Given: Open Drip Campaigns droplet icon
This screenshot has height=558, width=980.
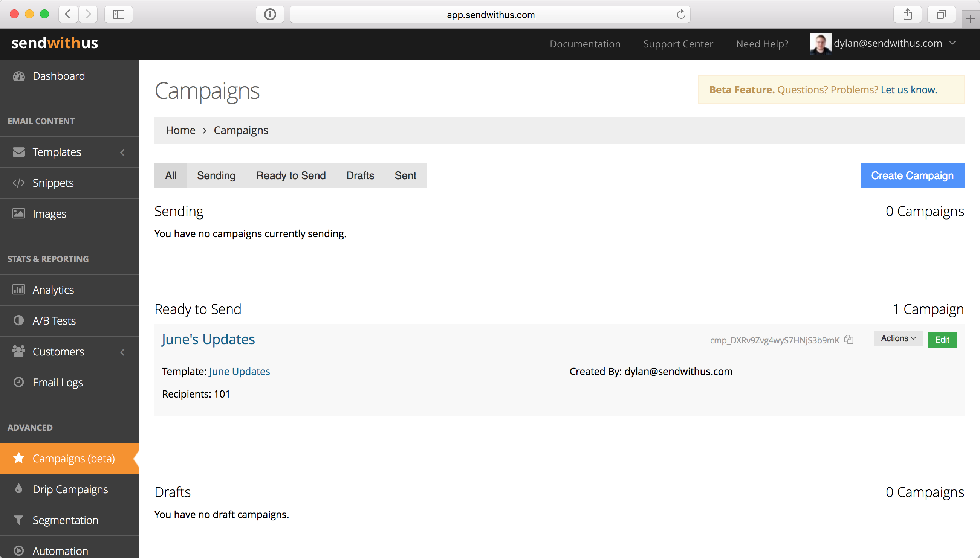Looking at the screenshot, I should point(18,489).
